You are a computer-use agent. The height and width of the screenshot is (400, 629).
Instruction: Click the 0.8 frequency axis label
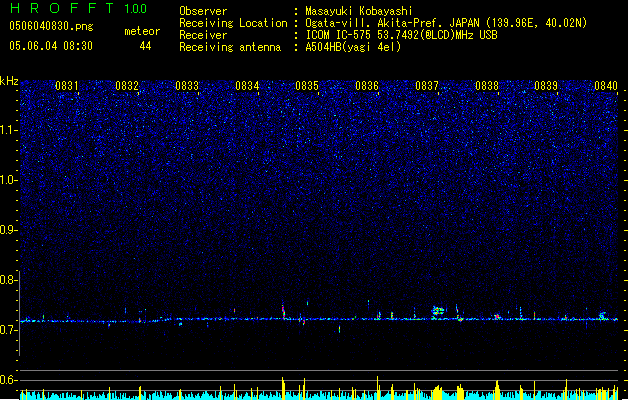point(9,280)
